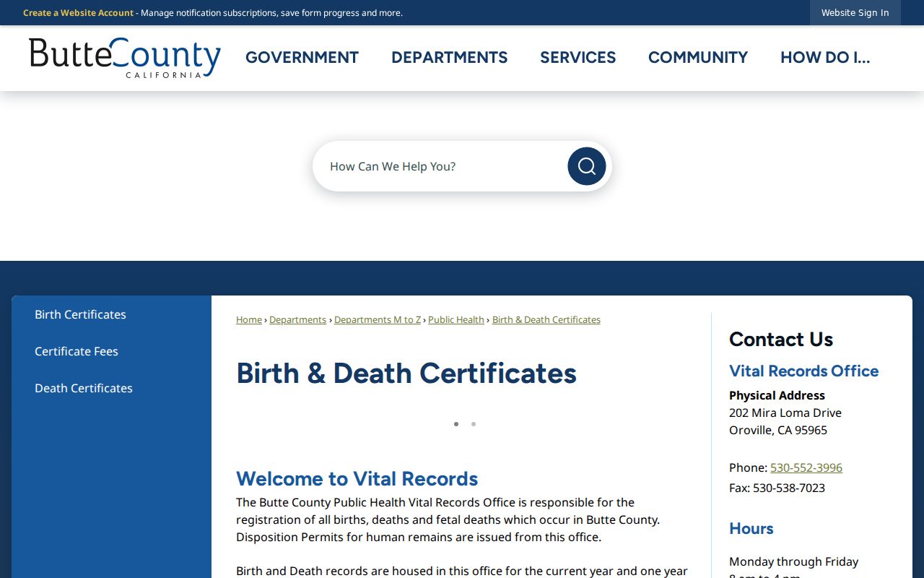
Task: Go to Public Health breadcrumb link
Action: (x=456, y=319)
